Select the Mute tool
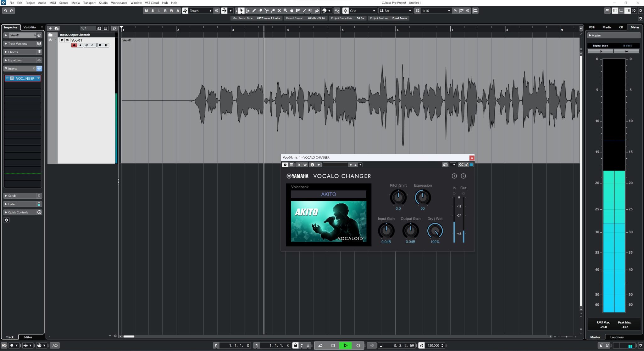 [x=279, y=10]
